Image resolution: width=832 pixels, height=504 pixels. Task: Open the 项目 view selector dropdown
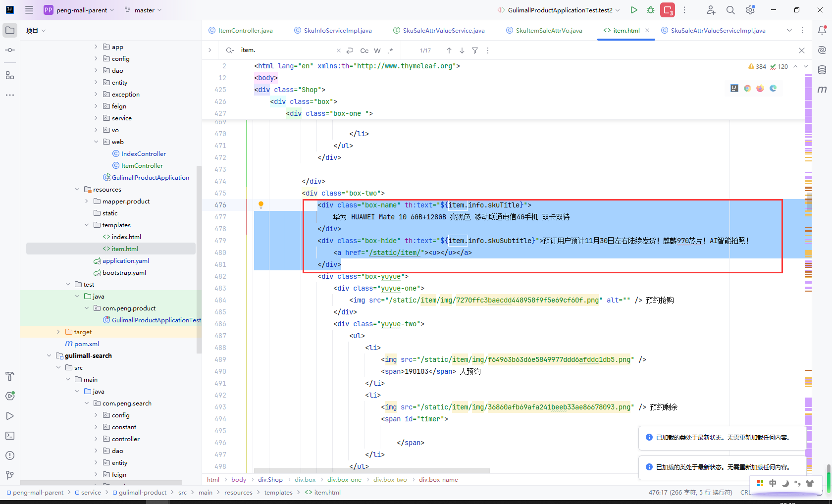click(36, 30)
